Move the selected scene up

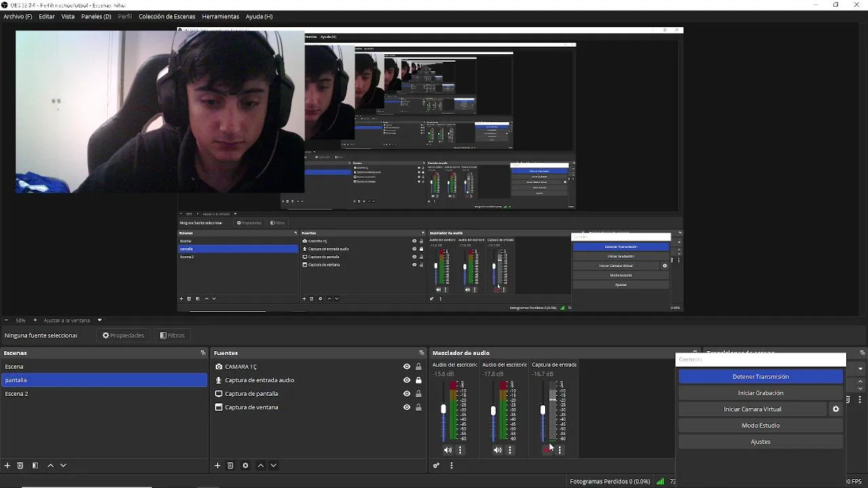pos(50,466)
